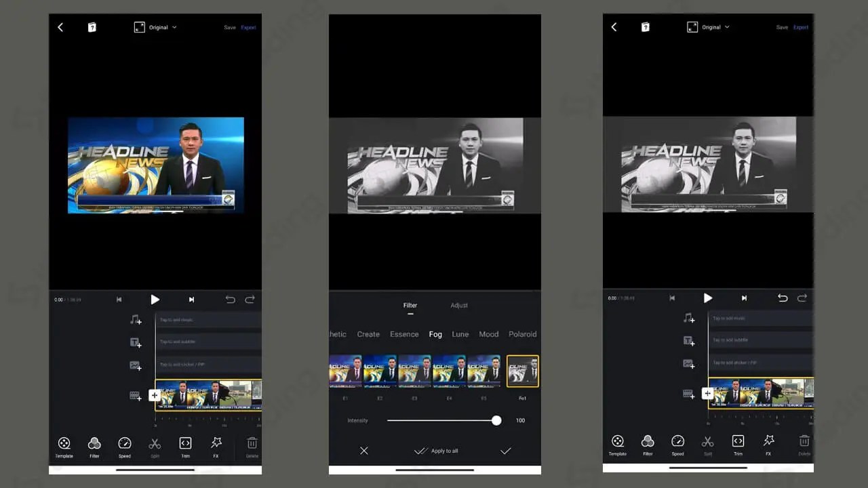Go back from the color-preview editor screen
The width and height of the screenshot is (868, 488).
pos(60,27)
